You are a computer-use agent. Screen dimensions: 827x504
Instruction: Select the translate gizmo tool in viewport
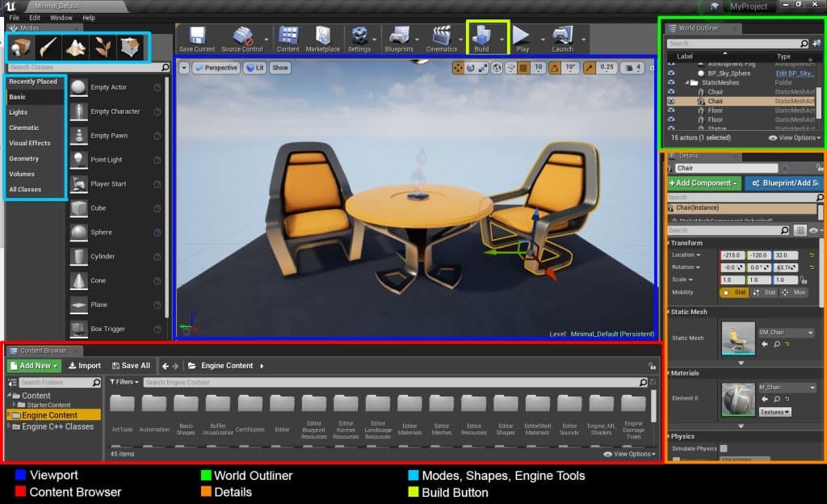[458, 68]
